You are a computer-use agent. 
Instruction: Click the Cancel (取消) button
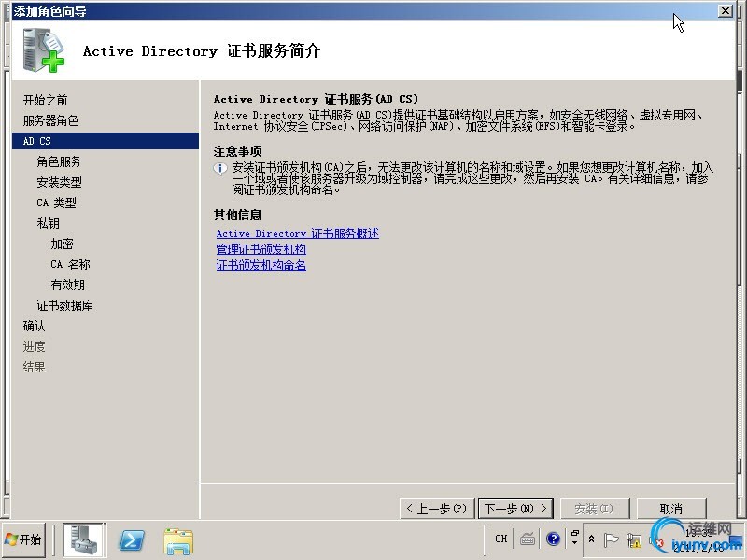(x=670, y=509)
